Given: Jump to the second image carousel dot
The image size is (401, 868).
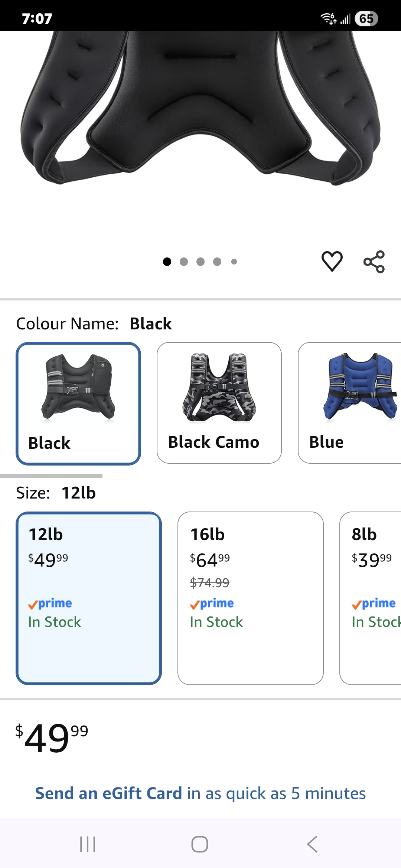Looking at the screenshot, I should click(x=184, y=262).
